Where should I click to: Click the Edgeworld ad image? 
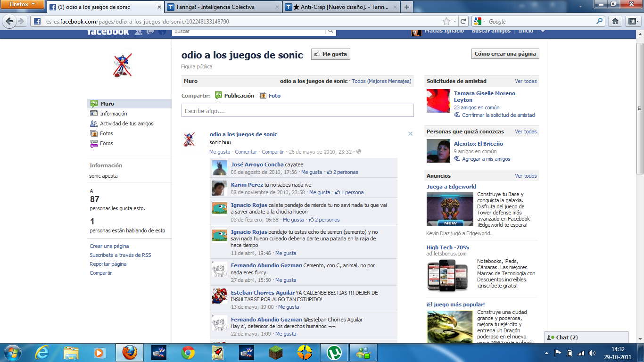(450, 209)
